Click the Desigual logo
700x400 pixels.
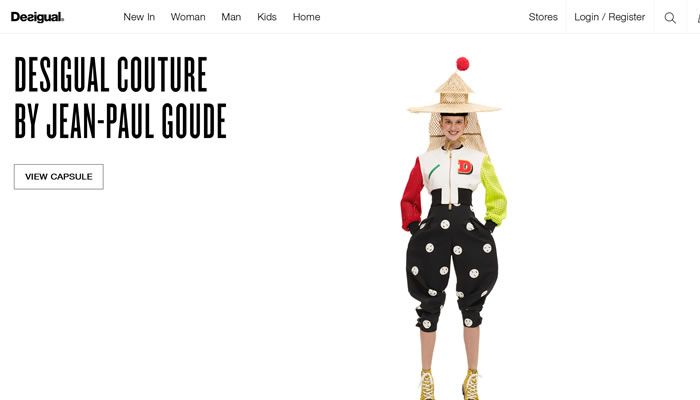tap(38, 17)
